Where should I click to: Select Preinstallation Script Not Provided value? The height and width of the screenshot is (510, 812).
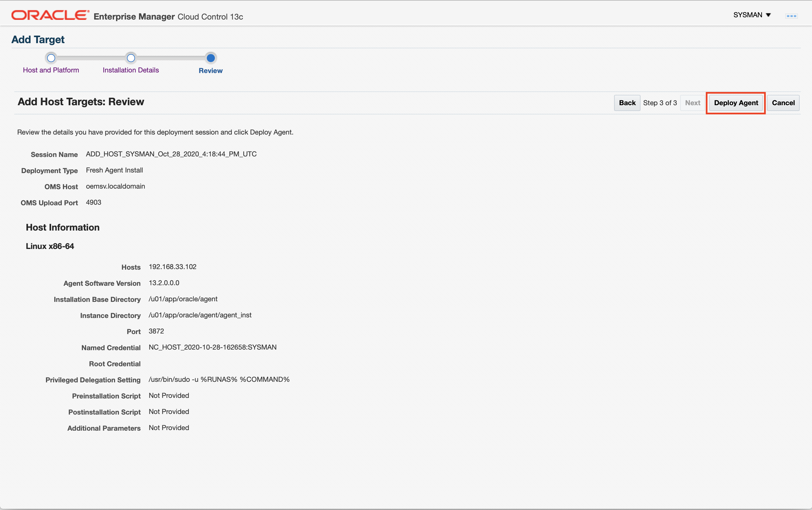click(x=169, y=396)
